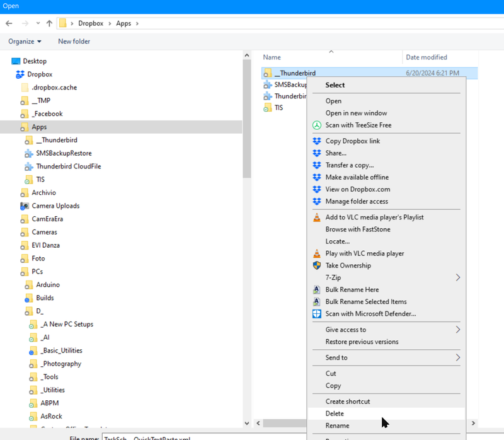504x440 pixels.
Task: Click the Up arrow navigation button
Action: coord(49,23)
